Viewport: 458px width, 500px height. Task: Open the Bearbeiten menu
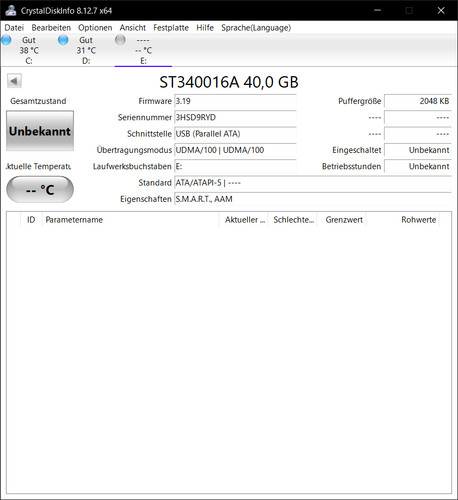(51, 28)
